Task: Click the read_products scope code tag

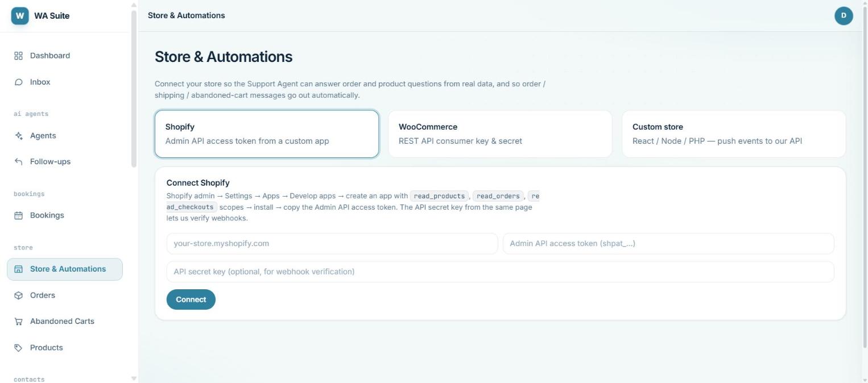Action: [440, 196]
